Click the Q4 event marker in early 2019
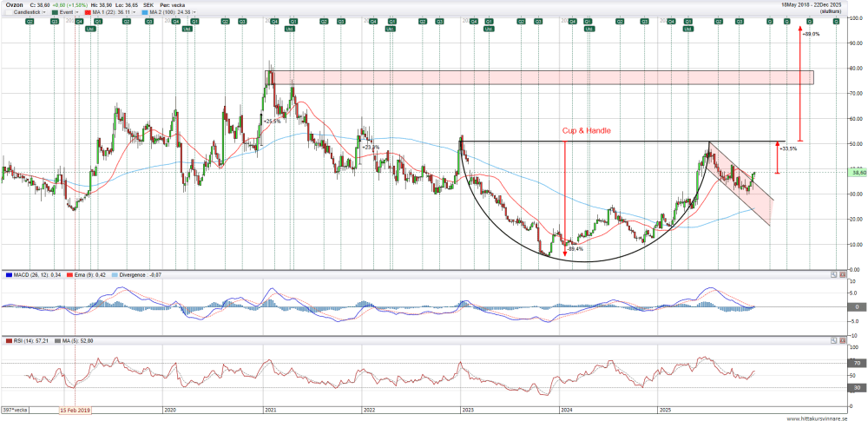Image resolution: width=868 pixels, height=421 pixels. [80, 22]
